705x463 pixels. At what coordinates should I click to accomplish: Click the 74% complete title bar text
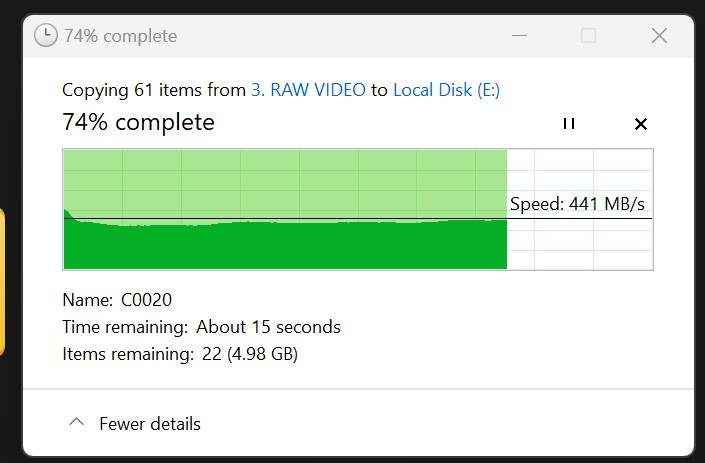click(120, 36)
